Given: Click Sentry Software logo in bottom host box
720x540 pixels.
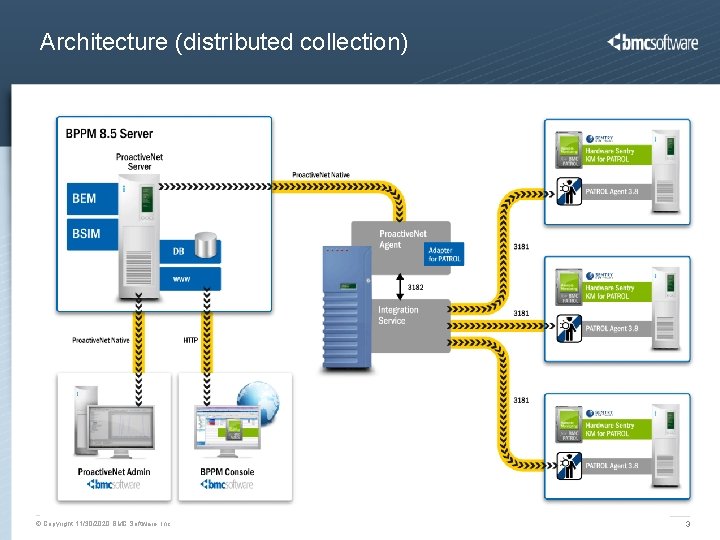Looking at the screenshot, I should pyautogui.click(x=599, y=413).
